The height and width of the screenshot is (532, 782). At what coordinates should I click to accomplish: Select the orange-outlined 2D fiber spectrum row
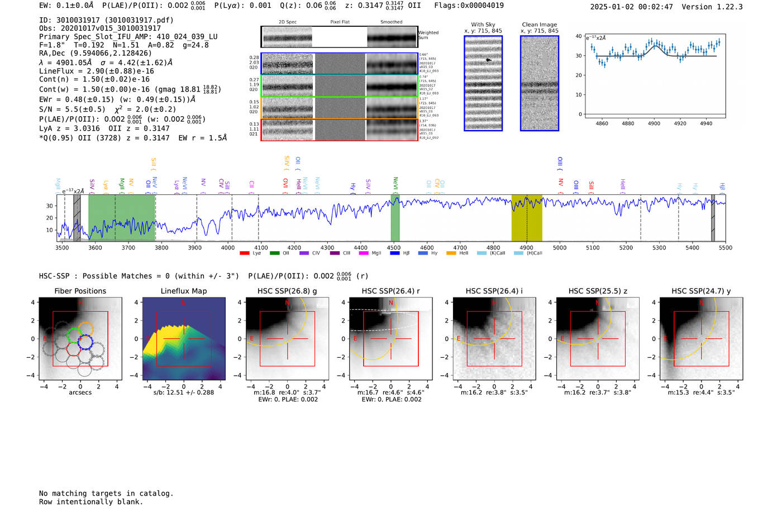pyautogui.click(x=340, y=108)
